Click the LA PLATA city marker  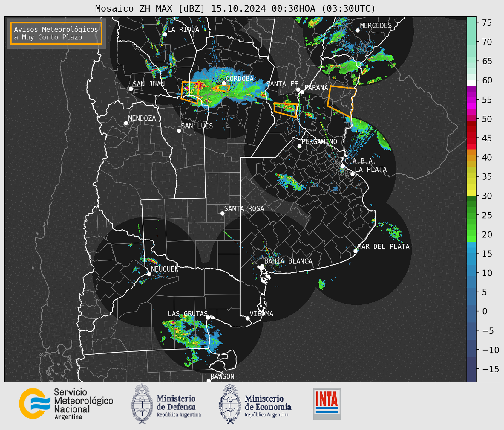pyautogui.click(x=353, y=174)
